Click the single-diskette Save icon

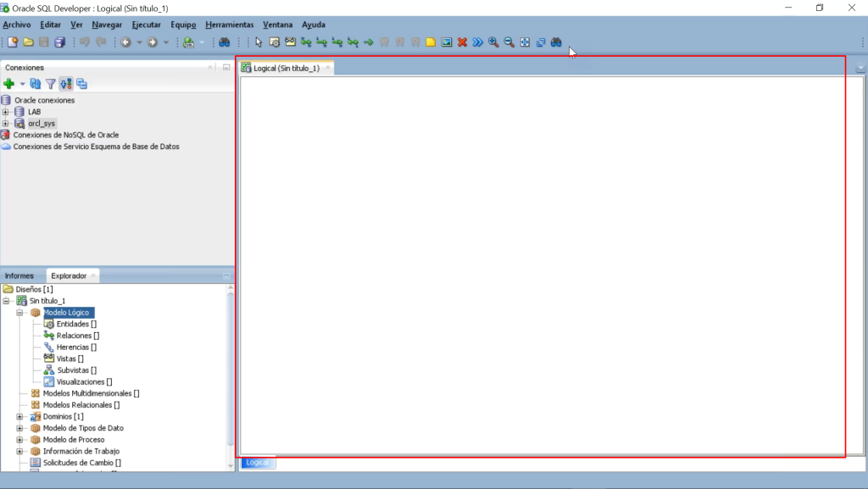[44, 42]
